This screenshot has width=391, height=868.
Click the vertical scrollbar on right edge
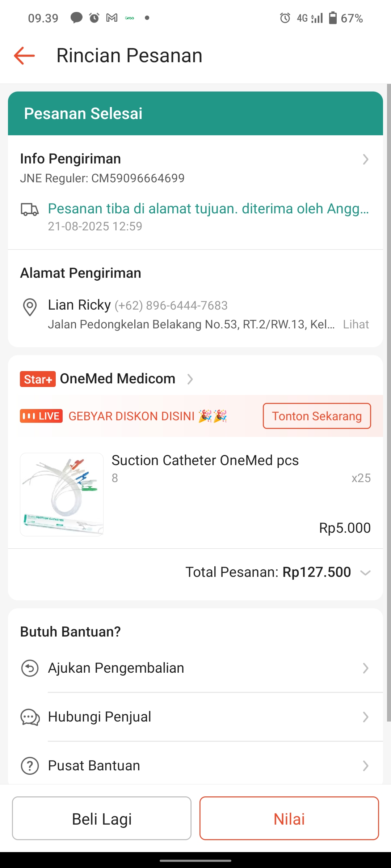pyautogui.click(x=388, y=398)
